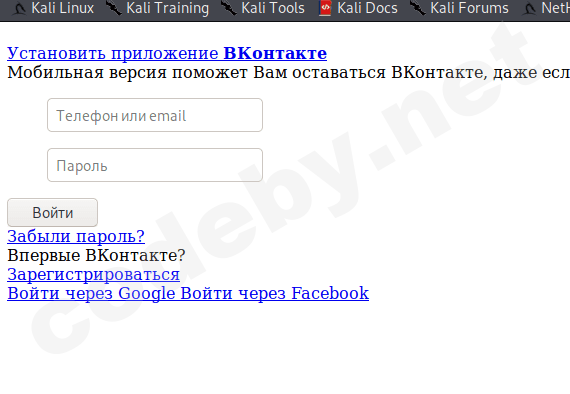Screen dimensions: 570x394
Task: Focus the 'Телефон или email' field
Action: click(x=155, y=115)
